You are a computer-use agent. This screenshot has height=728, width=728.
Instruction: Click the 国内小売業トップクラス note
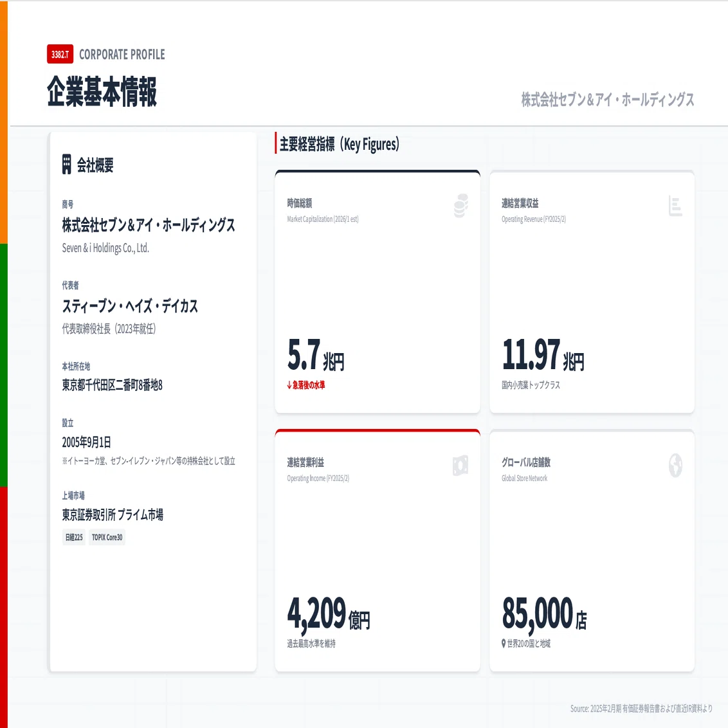[531, 385]
